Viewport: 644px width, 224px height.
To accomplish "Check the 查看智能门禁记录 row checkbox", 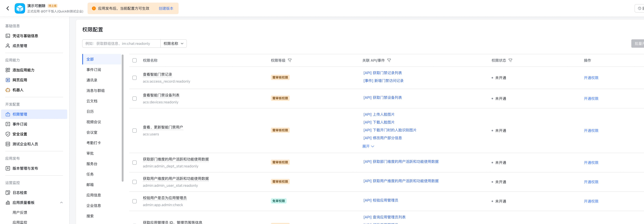I will coord(135,78).
